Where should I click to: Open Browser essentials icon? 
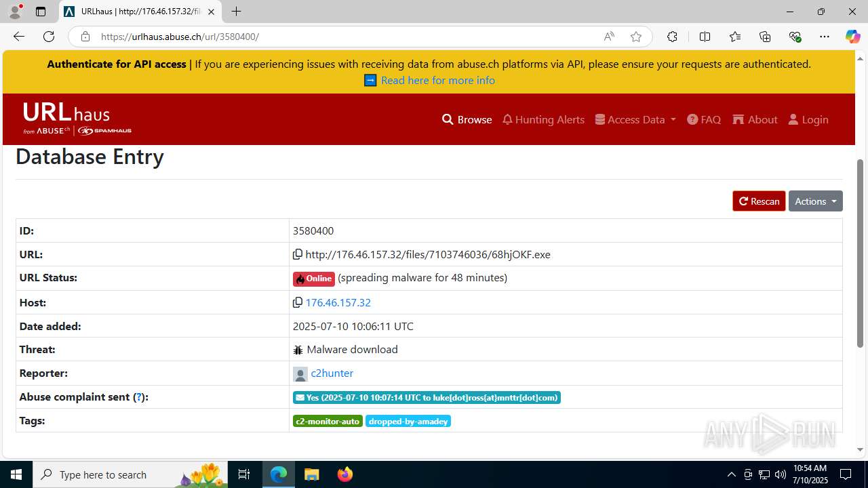[x=795, y=37]
